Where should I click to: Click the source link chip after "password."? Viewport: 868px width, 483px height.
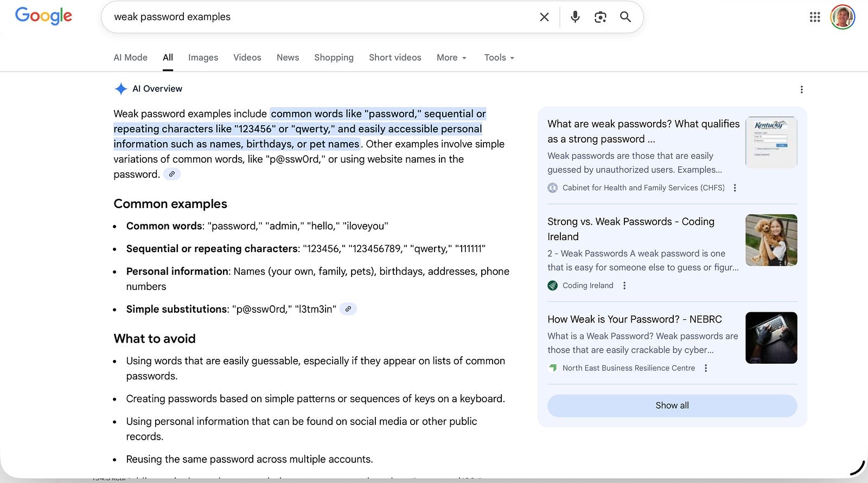click(x=172, y=174)
